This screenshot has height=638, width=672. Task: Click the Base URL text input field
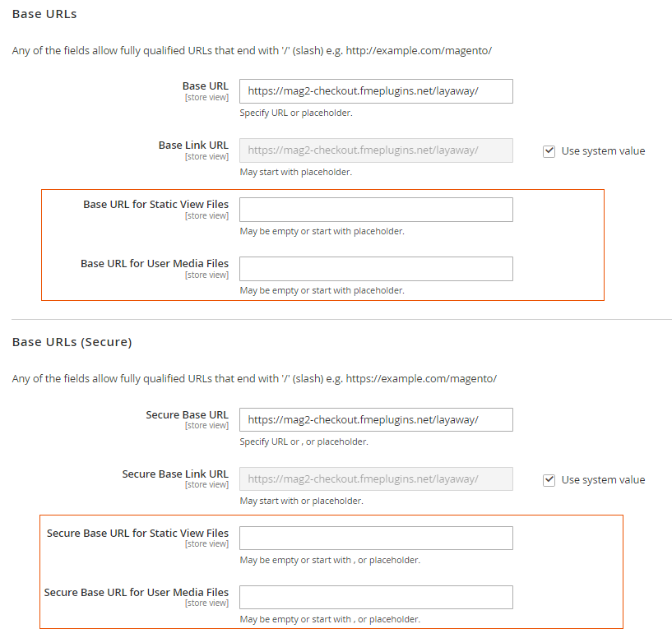[376, 91]
